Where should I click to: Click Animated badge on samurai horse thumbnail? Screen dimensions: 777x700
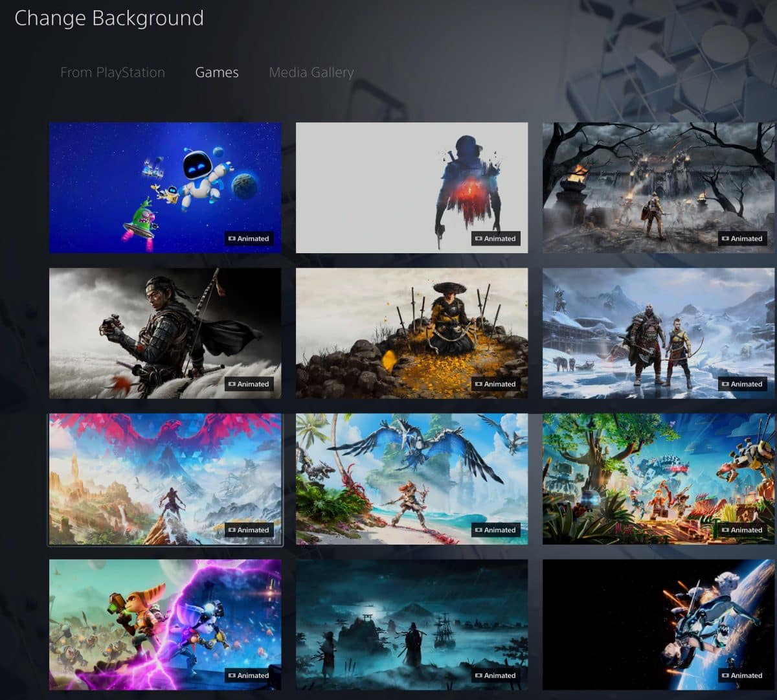(249, 384)
